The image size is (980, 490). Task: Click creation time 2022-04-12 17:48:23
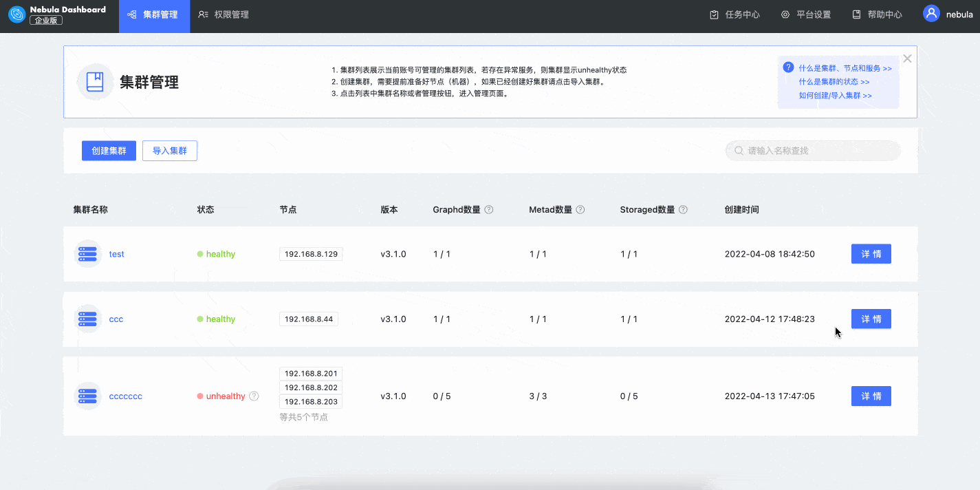tap(770, 319)
